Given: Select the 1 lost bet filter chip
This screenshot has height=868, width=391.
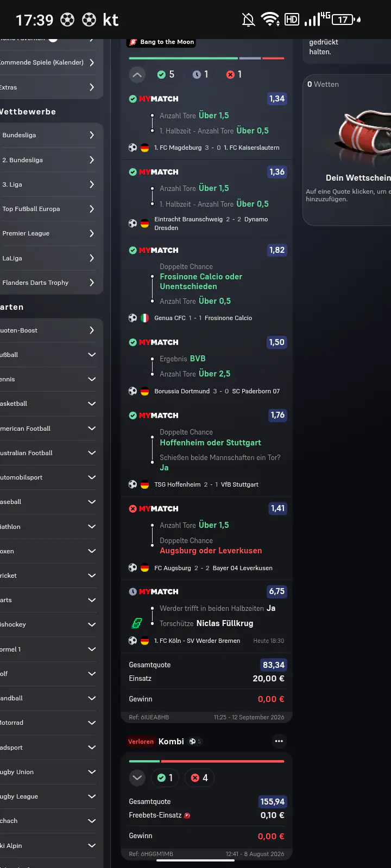Looking at the screenshot, I should click(234, 75).
